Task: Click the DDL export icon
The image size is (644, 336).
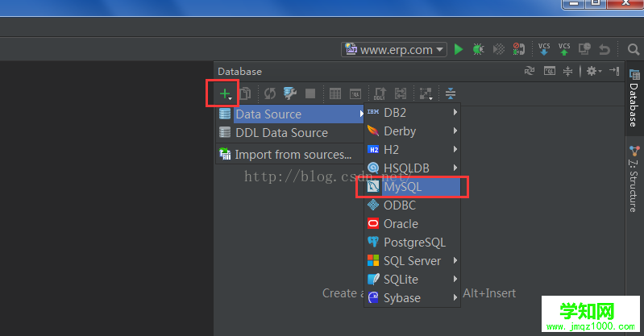Action: click(x=380, y=93)
